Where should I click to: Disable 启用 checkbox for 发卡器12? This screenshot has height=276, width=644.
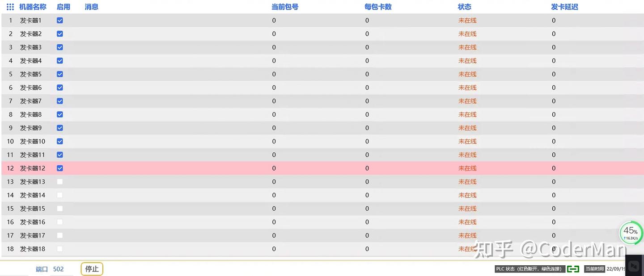(60, 168)
